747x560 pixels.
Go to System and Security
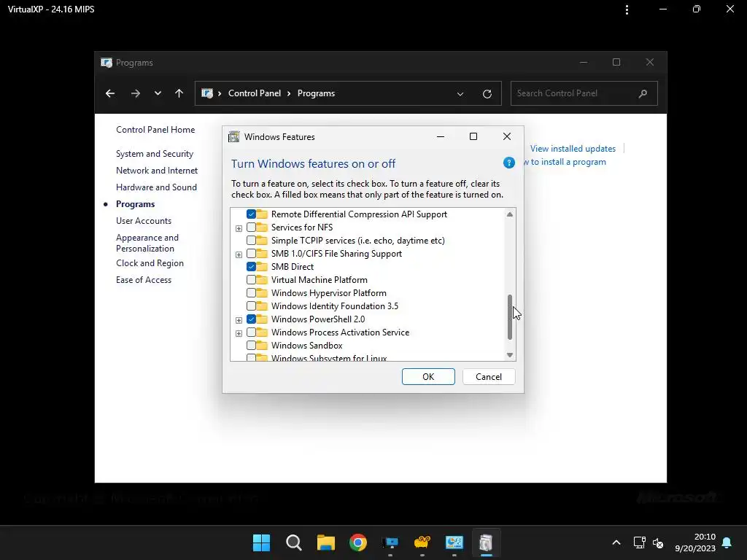pos(155,154)
